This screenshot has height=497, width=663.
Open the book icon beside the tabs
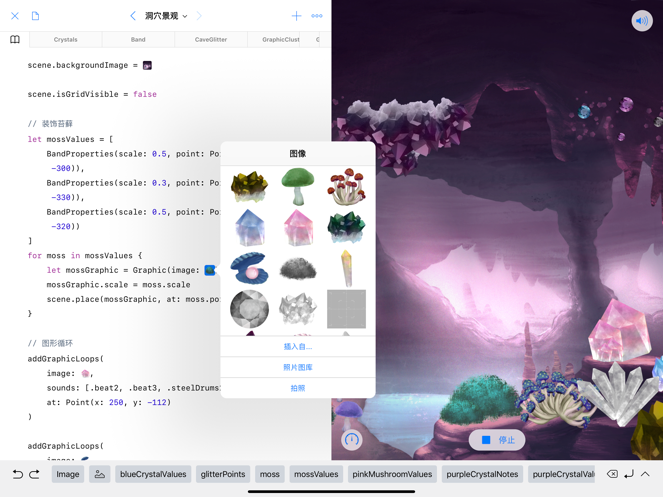(x=15, y=40)
